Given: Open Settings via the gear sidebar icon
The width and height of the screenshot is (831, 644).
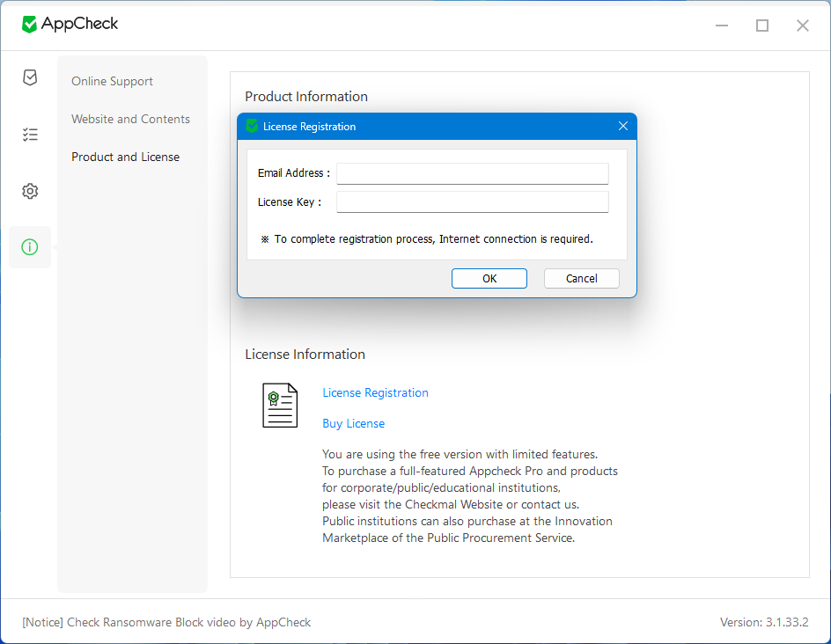Looking at the screenshot, I should tap(30, 191).
